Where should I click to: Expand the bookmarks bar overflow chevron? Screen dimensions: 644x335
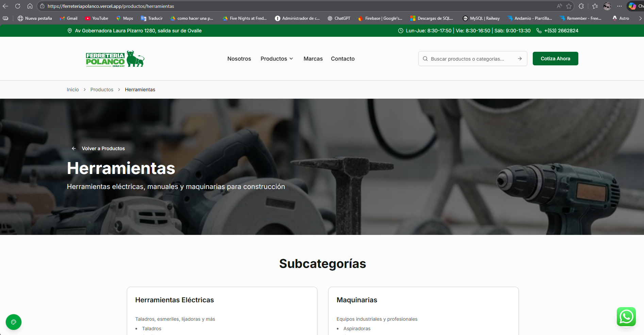(x=640, y=18)
